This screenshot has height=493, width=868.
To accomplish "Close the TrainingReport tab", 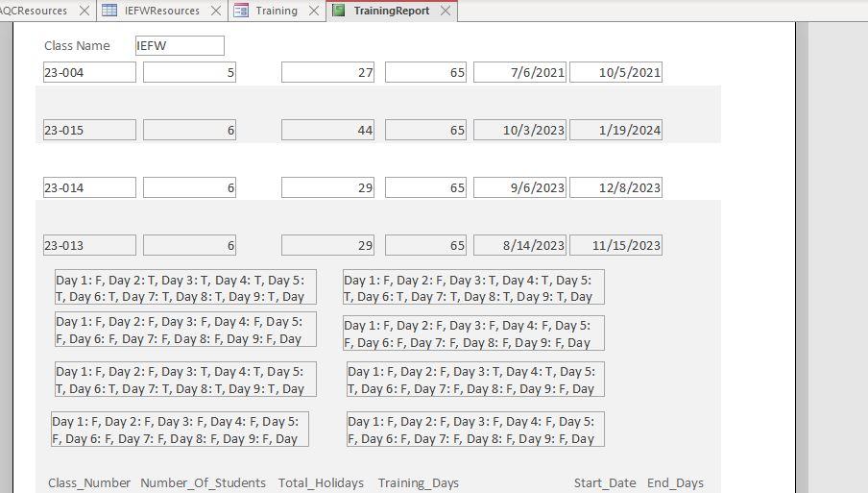I will pyautogui.click(x=446, y=11).
